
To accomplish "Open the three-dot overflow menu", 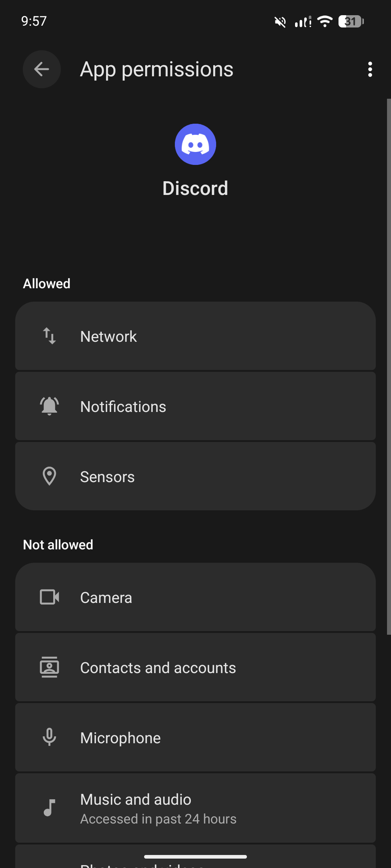I will [370, 69].
